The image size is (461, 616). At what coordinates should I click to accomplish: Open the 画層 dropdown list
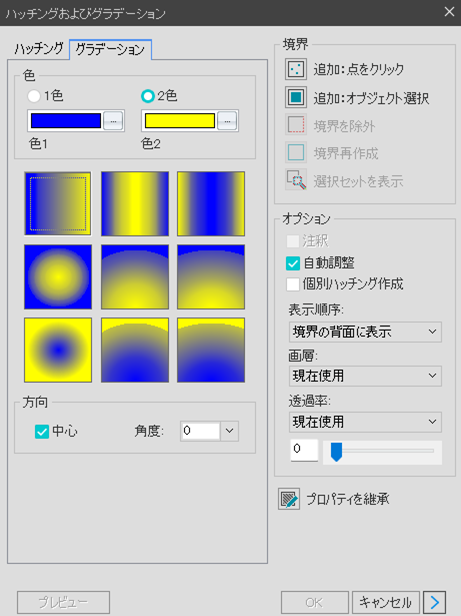pyautogui.click(x=365, y=376)
